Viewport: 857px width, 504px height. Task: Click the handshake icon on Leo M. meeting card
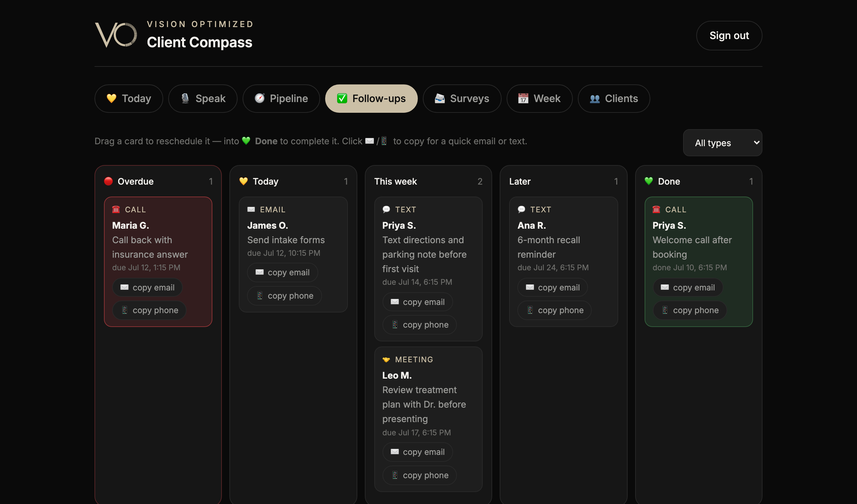pos(386,359)
